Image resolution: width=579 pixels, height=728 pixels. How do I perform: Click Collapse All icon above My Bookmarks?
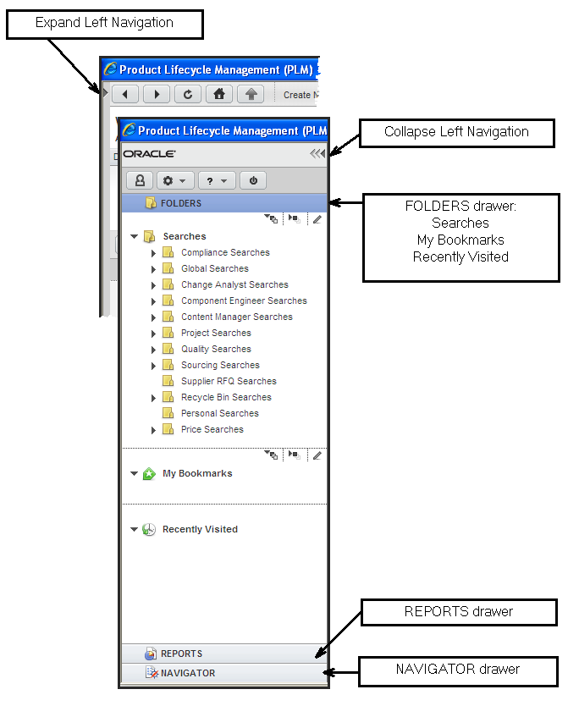pyautogui.click(x=271, y=455)
